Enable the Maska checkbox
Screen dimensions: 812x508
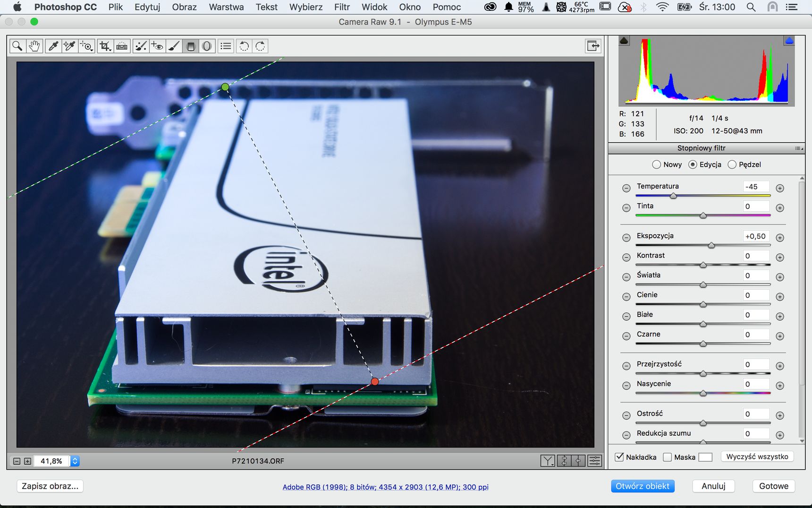click(667, 457)
